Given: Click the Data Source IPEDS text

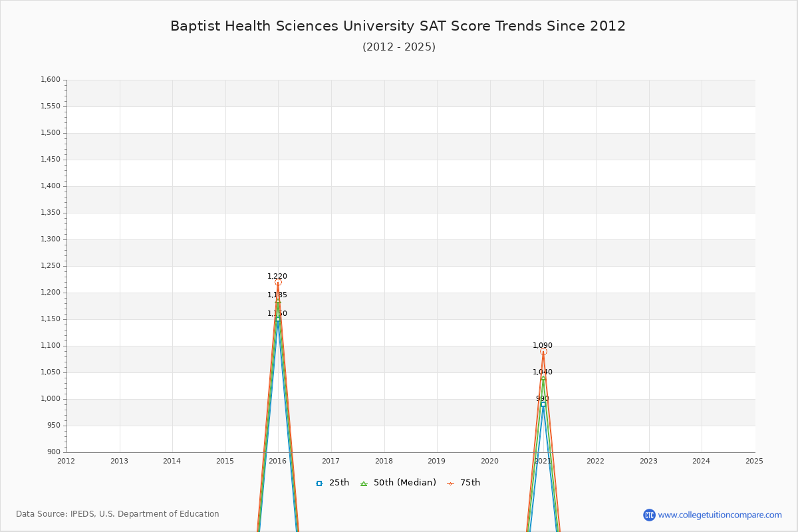Looking at the screenshot, I should pos(118,514).
